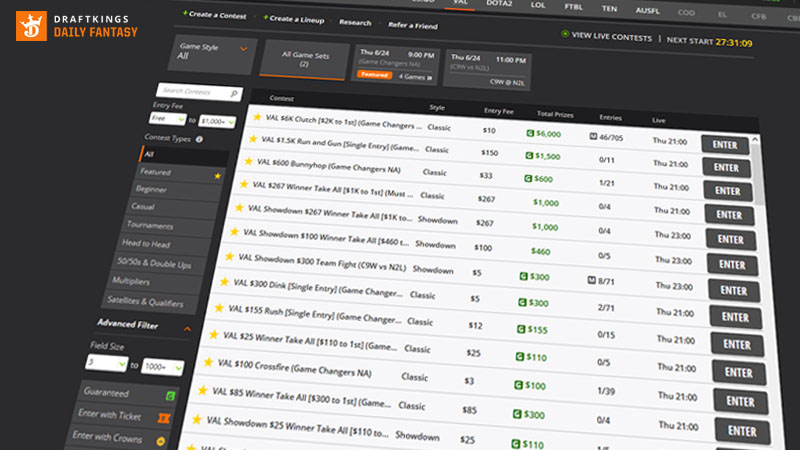800x450 pixels.
Task: Toggle the Enter with Crowns filter
Action: coord(116,438)
